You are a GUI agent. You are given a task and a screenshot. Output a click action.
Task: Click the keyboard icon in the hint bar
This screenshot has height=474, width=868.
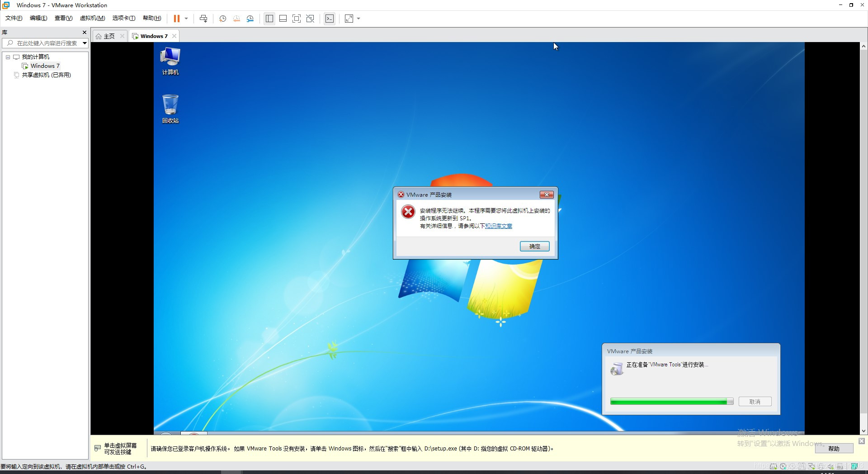coord(98,448)
